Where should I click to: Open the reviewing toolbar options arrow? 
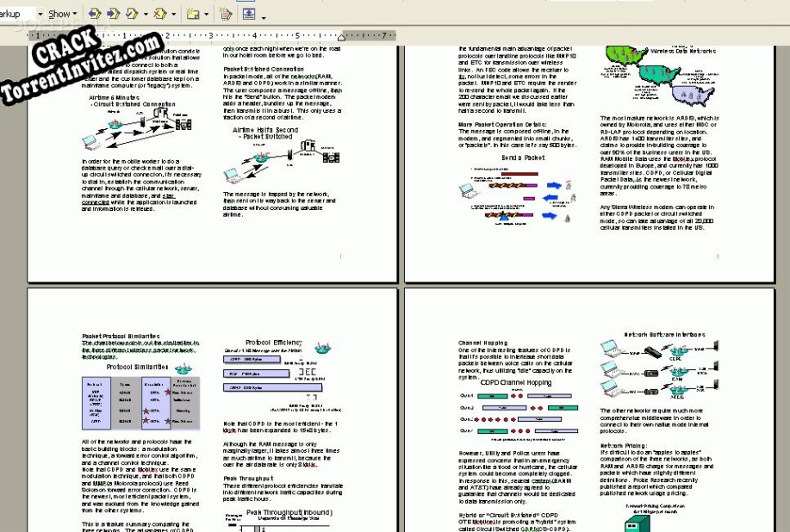(264, 17)
